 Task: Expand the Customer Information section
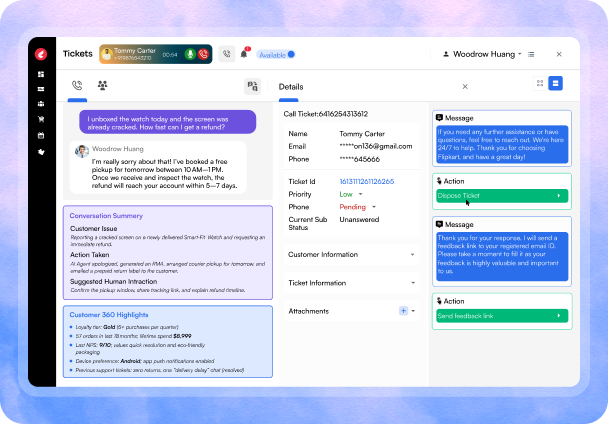(412, 255)
